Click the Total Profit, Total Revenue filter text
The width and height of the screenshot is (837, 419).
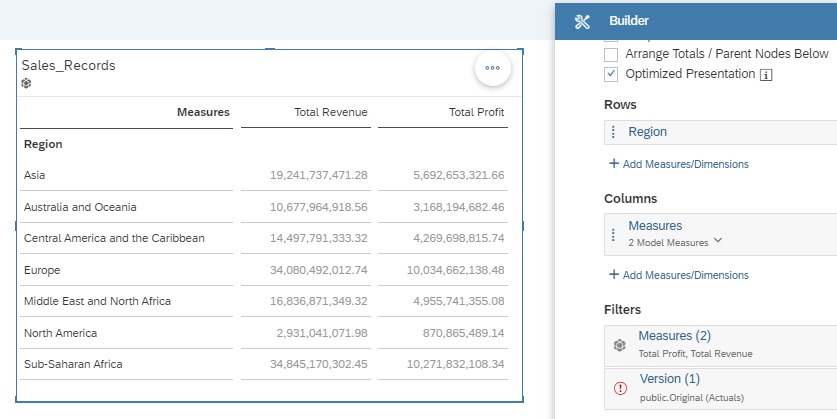click(696, 354)
